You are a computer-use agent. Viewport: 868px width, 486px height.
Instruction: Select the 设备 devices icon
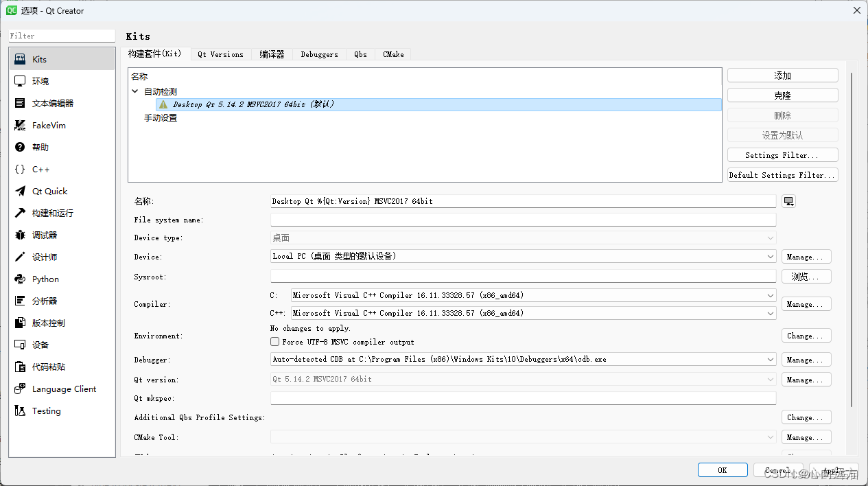pos(20,345)
